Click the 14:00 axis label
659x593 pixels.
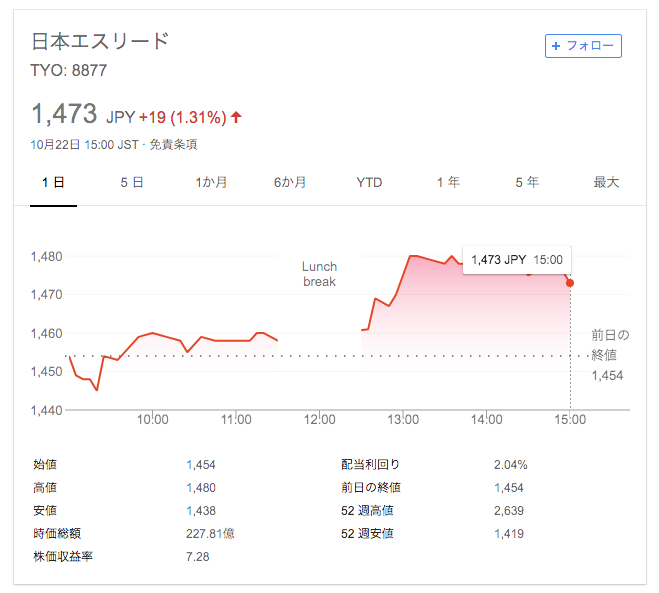tap(487, 419)
